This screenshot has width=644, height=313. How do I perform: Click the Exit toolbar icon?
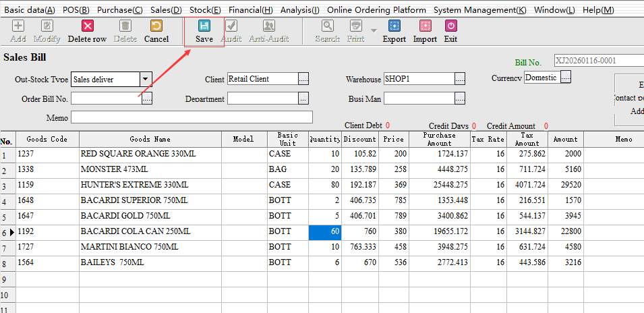point(450,26)
